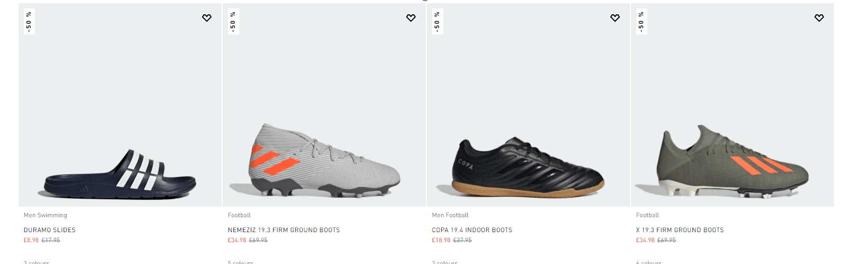Click NEMEZIZ 19.3 FIRM GROUND BOOTS title
Image resolution: width=868 pixels, height=264 pixels.
pyautogui.click(x=284, y=230)
